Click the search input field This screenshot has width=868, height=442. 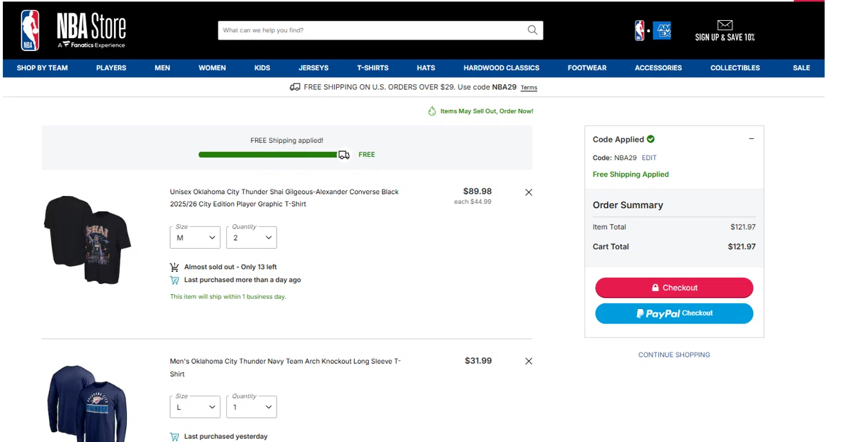(372, 30)
